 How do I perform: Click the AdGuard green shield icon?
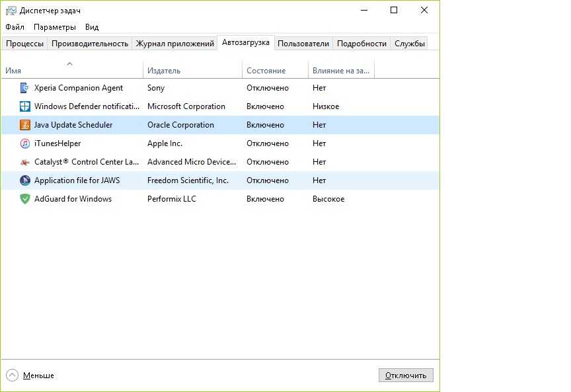(x=24, y=199)
